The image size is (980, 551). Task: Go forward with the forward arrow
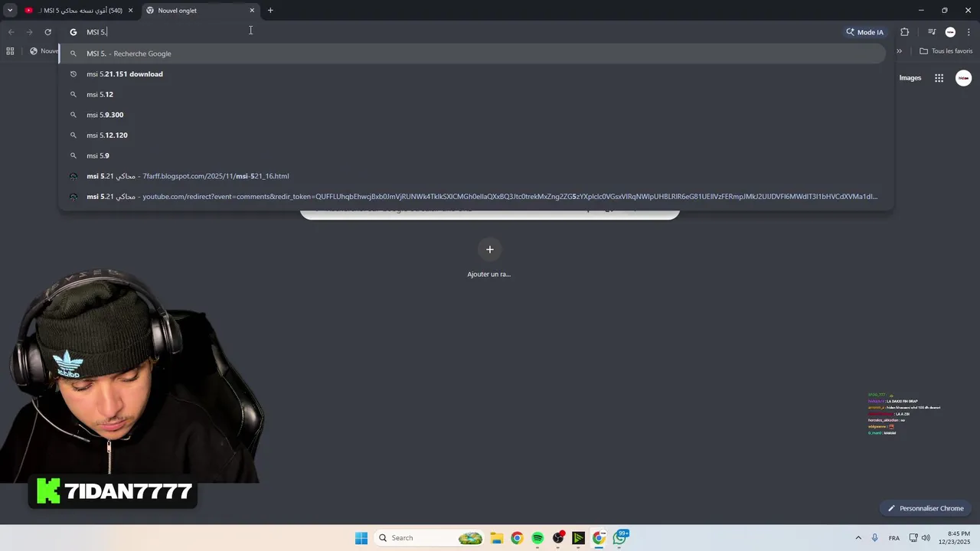point(29,32)
